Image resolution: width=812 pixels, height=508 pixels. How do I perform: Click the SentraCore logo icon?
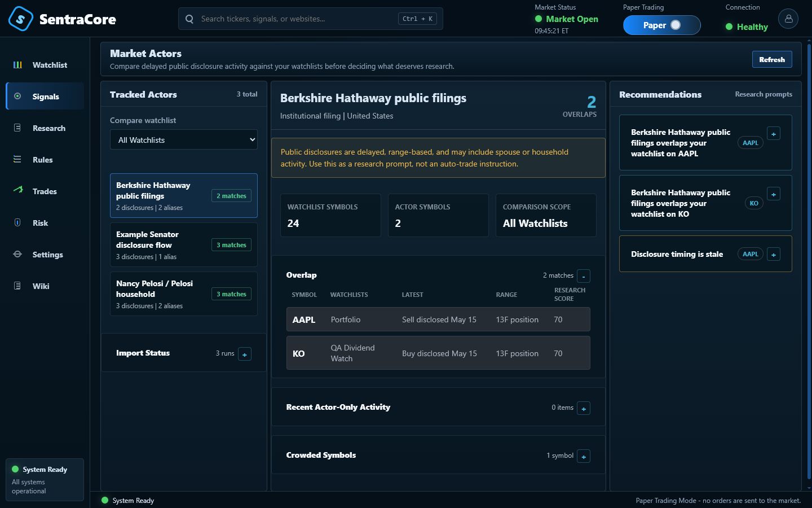click(21, 19)
